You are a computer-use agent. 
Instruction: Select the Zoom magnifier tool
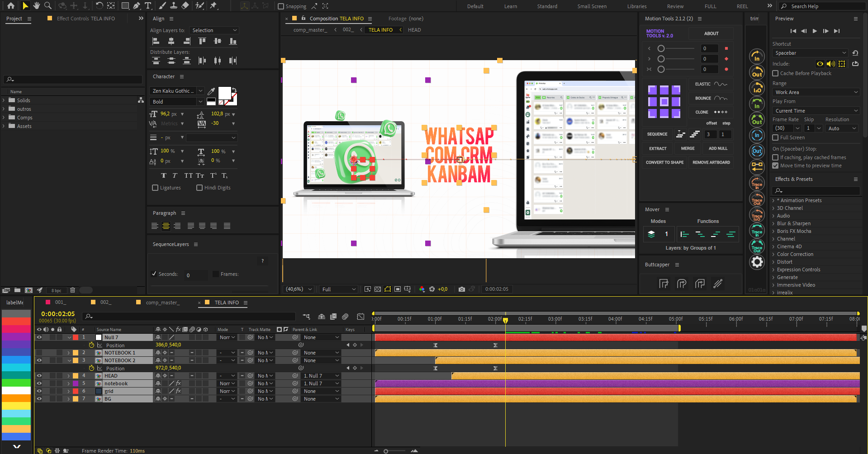tap(47, 6)
